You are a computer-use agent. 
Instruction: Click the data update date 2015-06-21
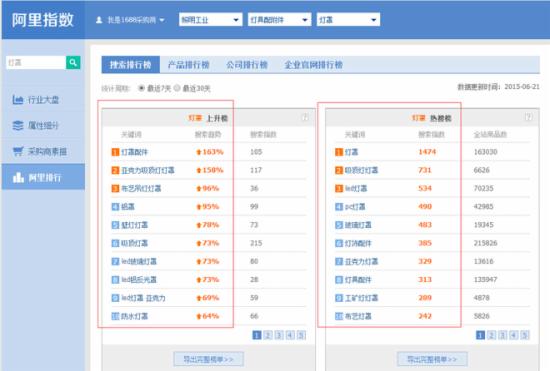click(522, 87)
